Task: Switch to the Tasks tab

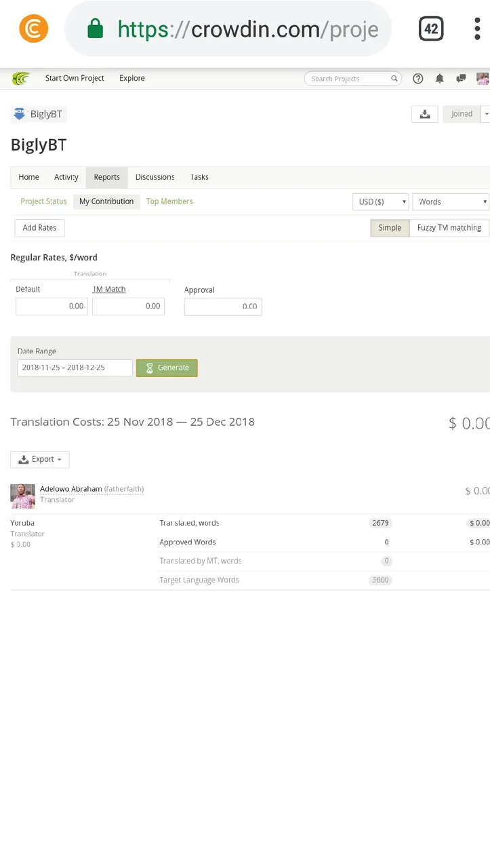Action: click(x=199, y=177)
